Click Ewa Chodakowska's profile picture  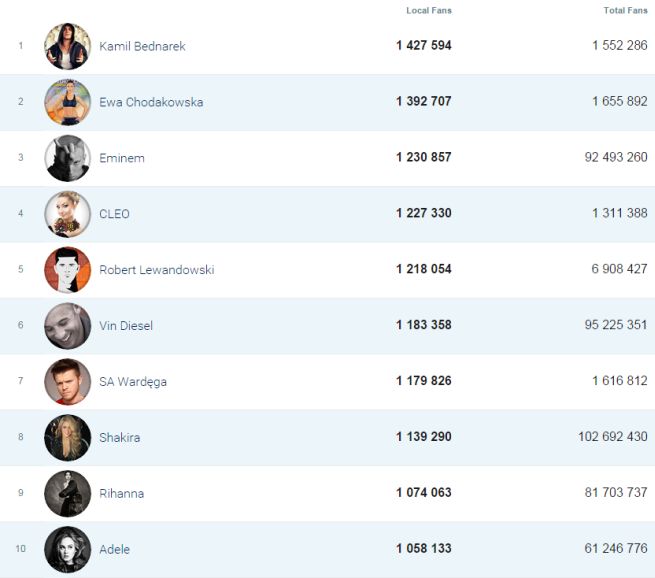point(67,102)
